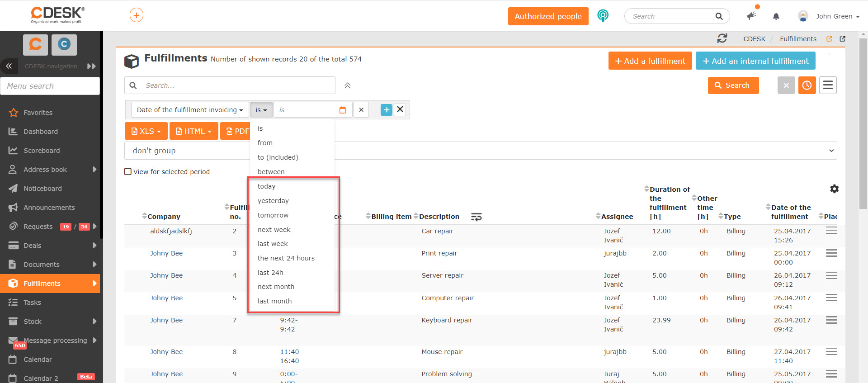Screen dimensions: 868x383
Task: Expand Documents submenu arrow
Action: (94, 265)
